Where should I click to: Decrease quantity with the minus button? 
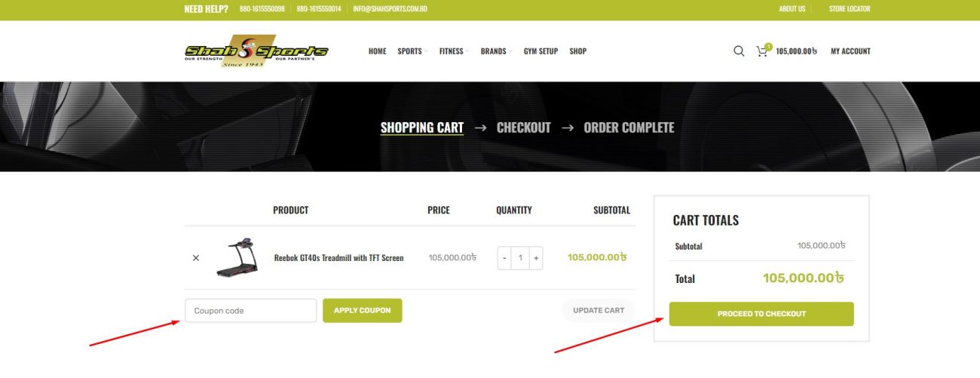[504, 258]
